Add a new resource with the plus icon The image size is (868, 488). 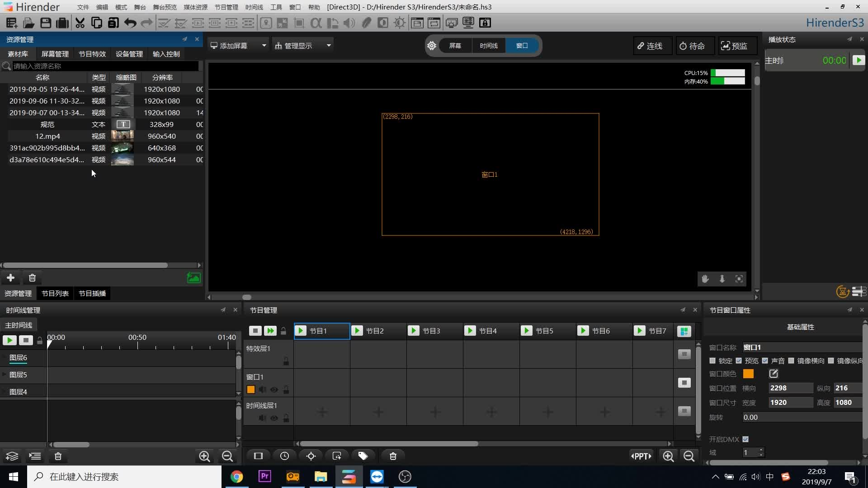point(10,277)
